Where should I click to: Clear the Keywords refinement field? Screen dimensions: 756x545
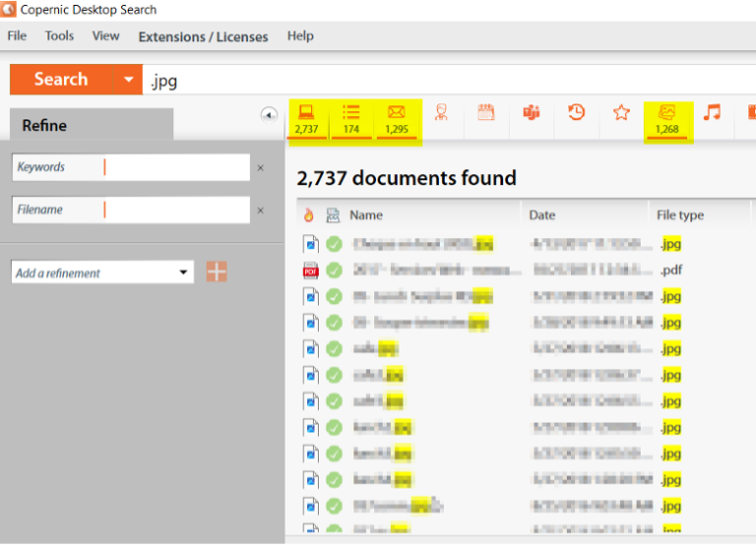tap(260, 167)
